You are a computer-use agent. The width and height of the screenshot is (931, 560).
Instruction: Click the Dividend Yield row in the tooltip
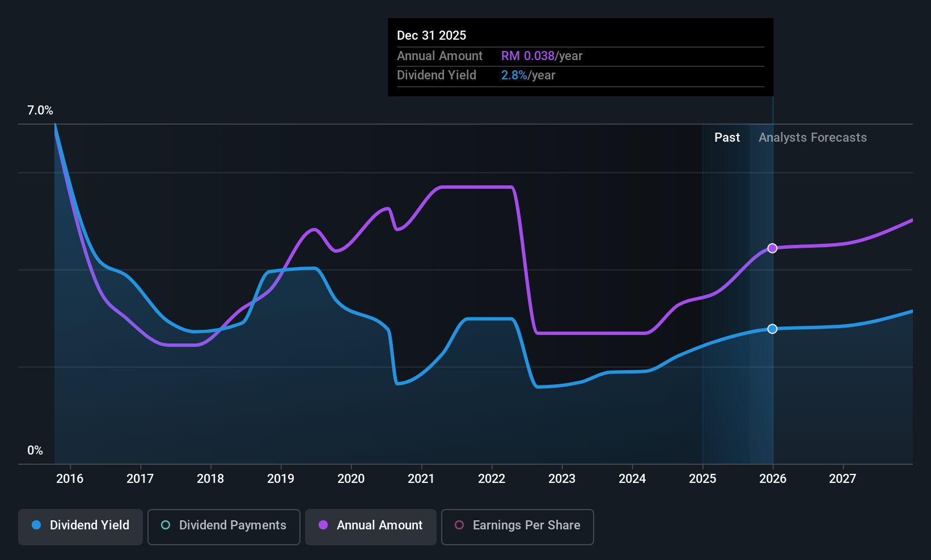580,75
